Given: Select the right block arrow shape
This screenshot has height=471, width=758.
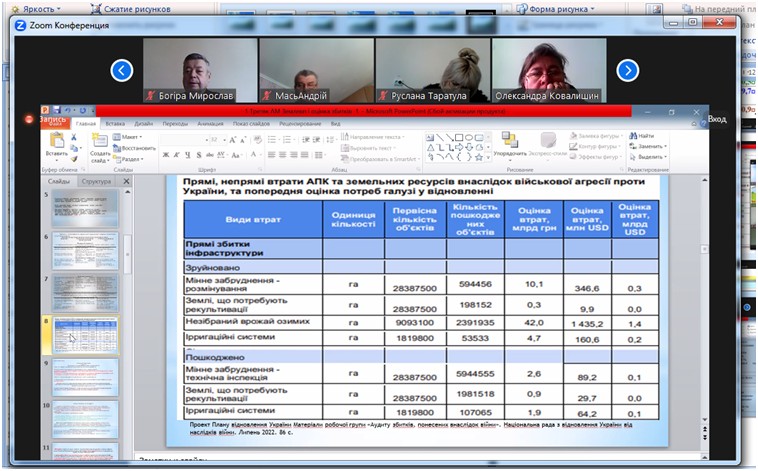Looking at the screenshot, I should 460,147.
